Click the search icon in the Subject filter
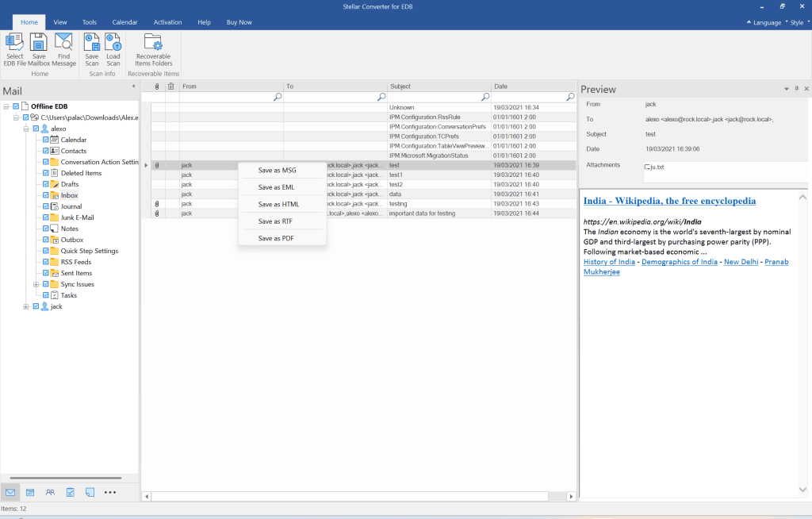This screenshot has height=519, width=812. point(485,97)
